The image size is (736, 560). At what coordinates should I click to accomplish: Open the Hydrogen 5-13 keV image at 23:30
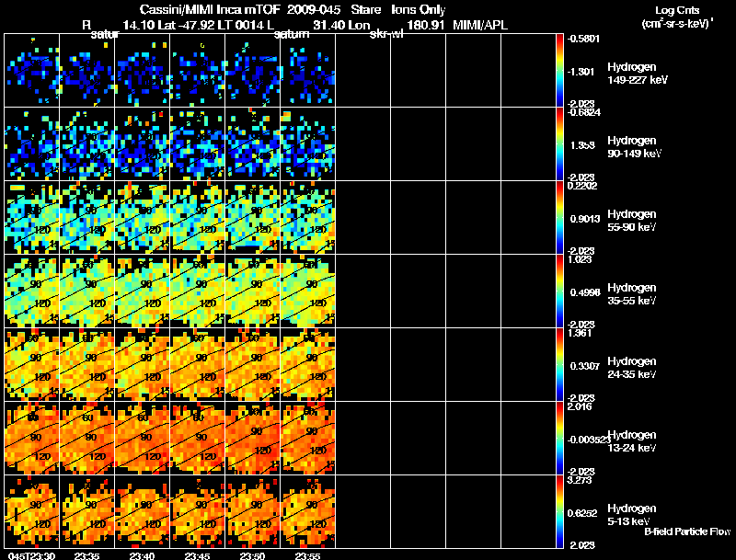(x=32, y=512)
